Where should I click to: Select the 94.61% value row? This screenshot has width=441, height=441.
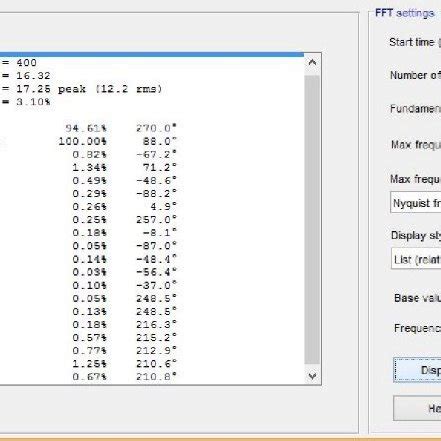click(x=86, y=128)
